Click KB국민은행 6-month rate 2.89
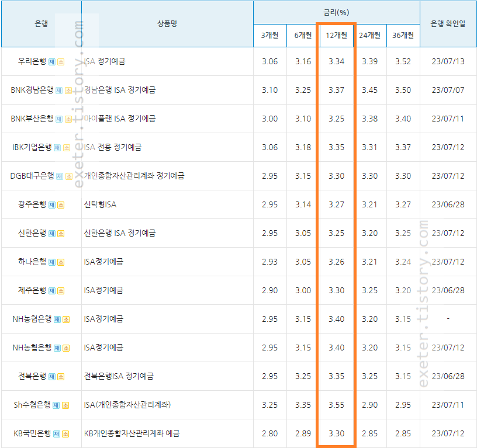Viewport: 477px width, 448px height. click(303, 433)
